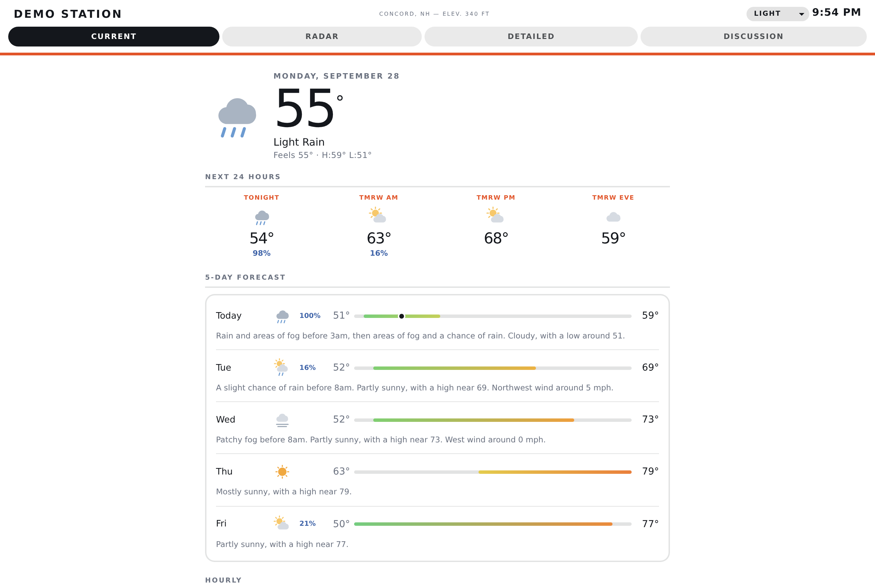Click the Tmrw PM partly sunny icon

pos(495,215)
